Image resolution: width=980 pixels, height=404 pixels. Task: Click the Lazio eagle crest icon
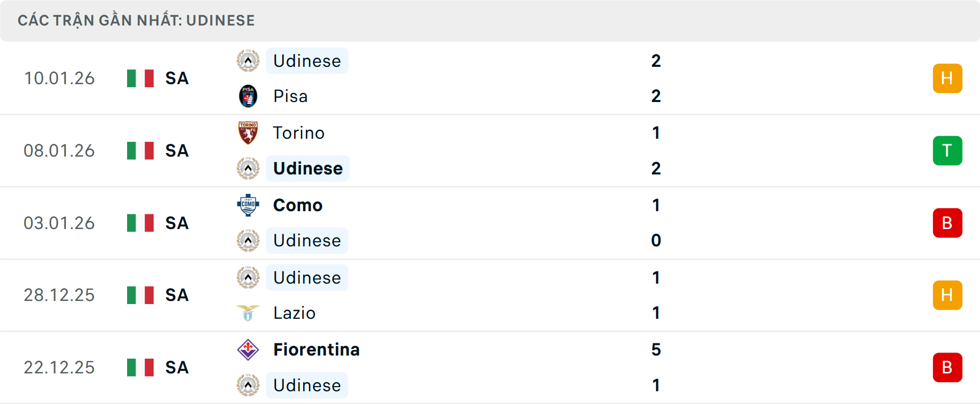coord(248,313)
